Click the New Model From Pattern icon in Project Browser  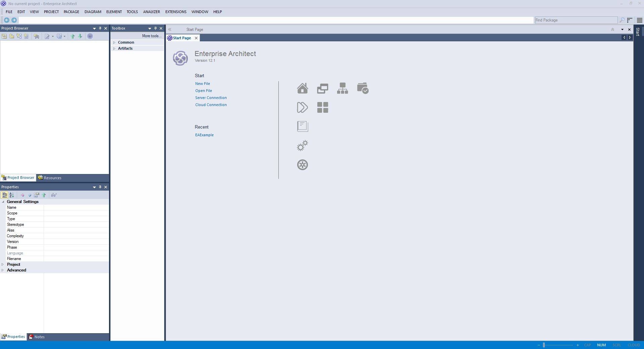(4, 36)
